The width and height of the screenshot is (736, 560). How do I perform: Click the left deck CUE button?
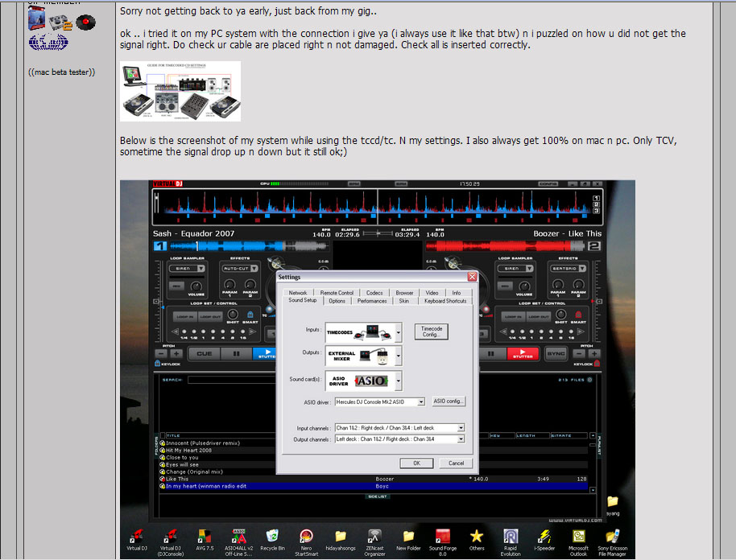205,354
